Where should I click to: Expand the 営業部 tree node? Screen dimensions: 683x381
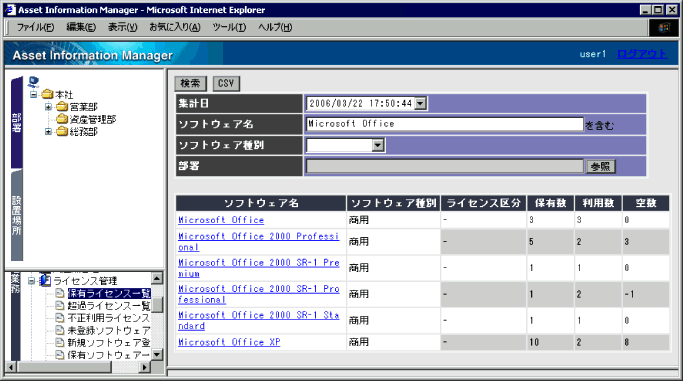click(x=48, y=107)
